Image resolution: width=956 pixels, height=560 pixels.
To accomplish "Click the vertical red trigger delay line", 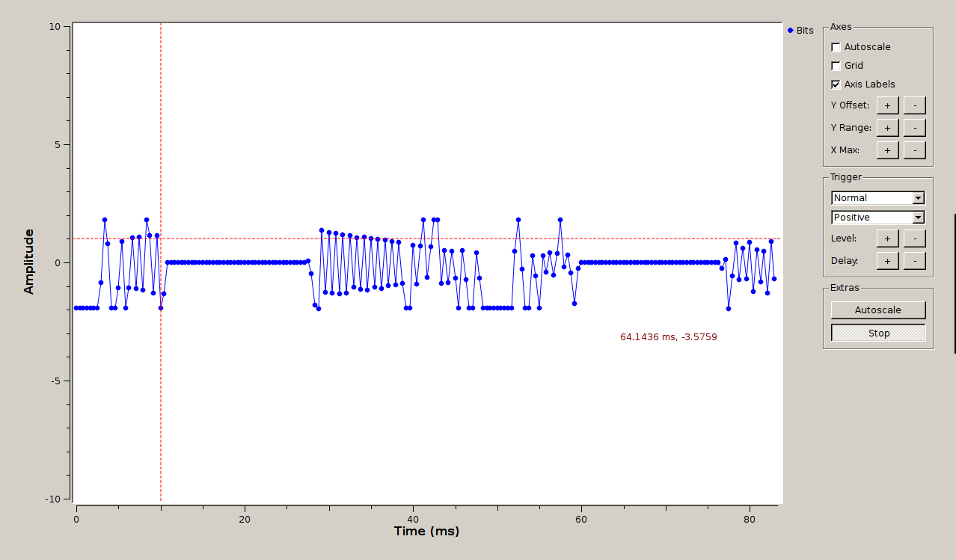I will (161, 411).
